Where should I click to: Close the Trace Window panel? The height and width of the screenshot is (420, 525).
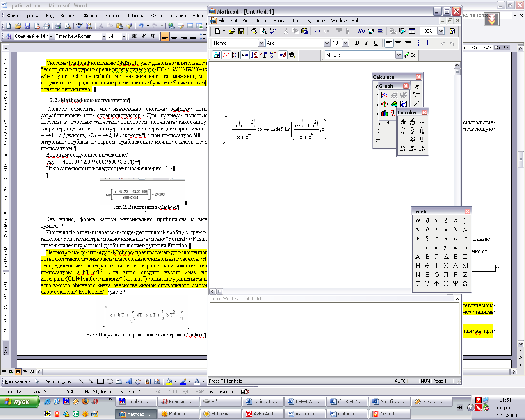pos(457,299)
